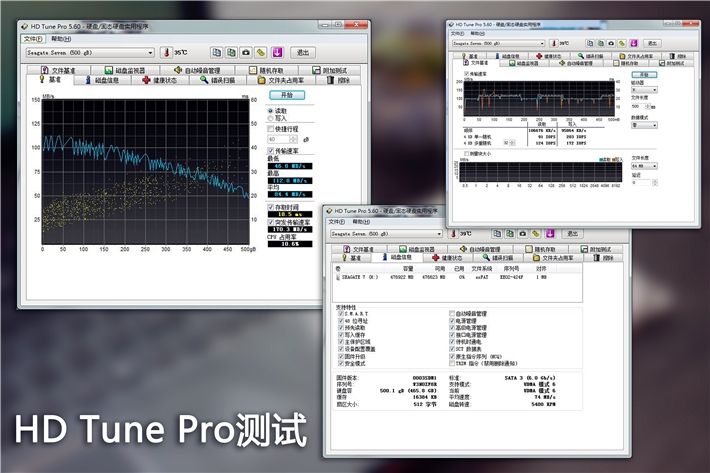Click the 退出 exit button in file benchmark window
The image size is (710, 473).
(652, 43)
